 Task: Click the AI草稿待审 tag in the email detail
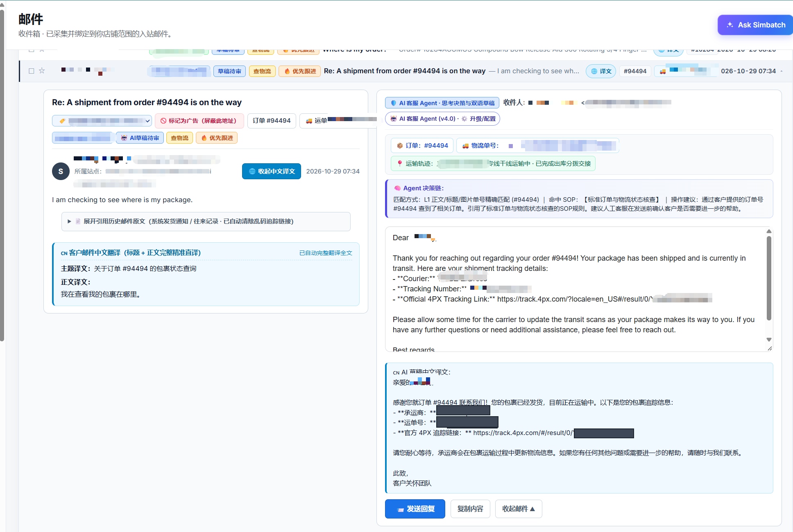(140, 138)
